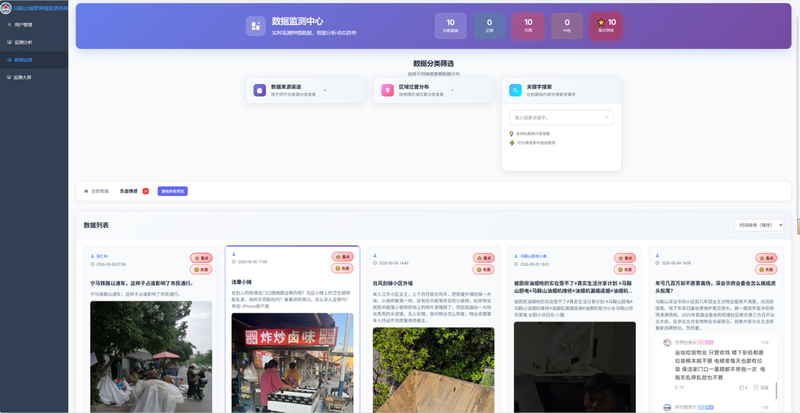800x413 pixels.
Task: Click the 数据列表 heading
Action: (96, 225)
